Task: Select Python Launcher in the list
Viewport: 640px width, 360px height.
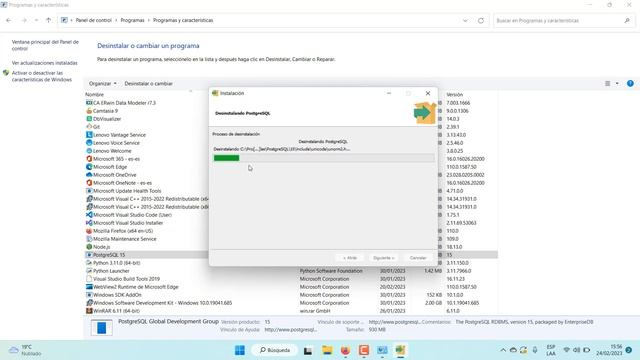Action: [111, 271]
